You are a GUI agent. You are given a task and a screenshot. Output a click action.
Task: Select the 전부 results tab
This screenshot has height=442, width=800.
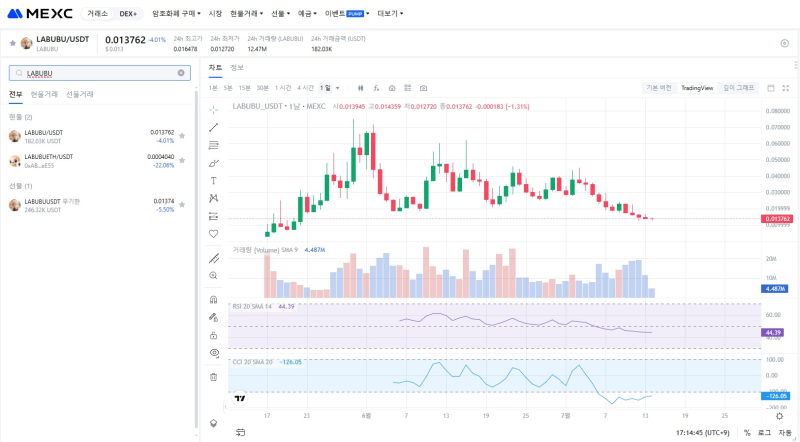point(15,94)
